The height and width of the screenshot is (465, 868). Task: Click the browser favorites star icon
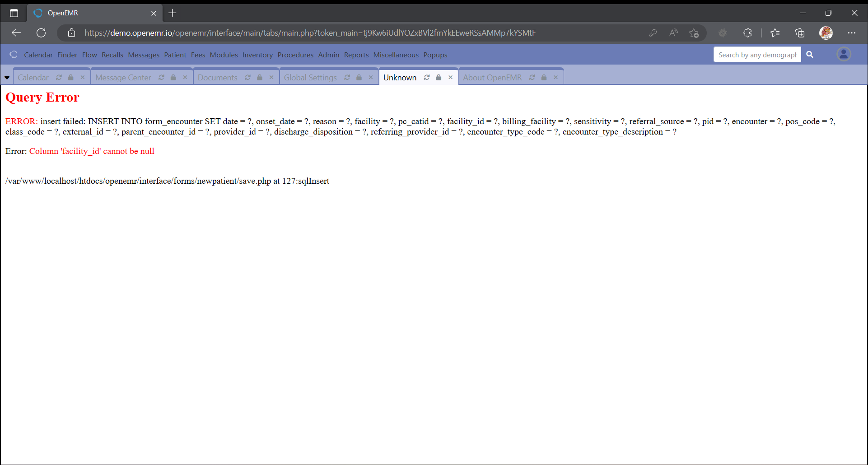(775, 33)
